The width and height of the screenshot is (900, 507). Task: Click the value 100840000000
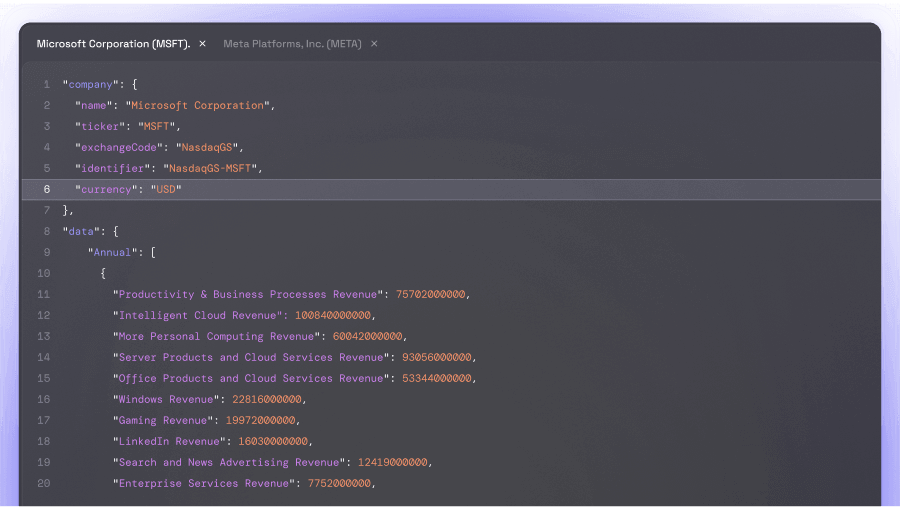click(x=333, y=315)
